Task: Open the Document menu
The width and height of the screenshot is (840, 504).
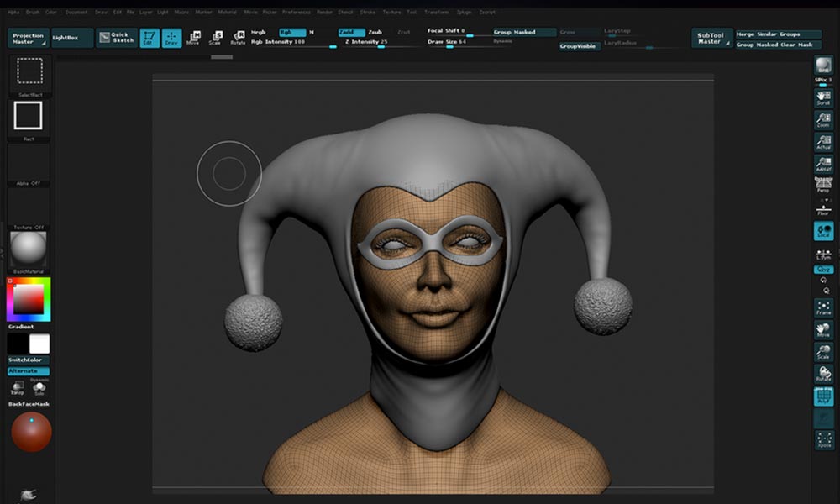Action: tap(76, 12)
